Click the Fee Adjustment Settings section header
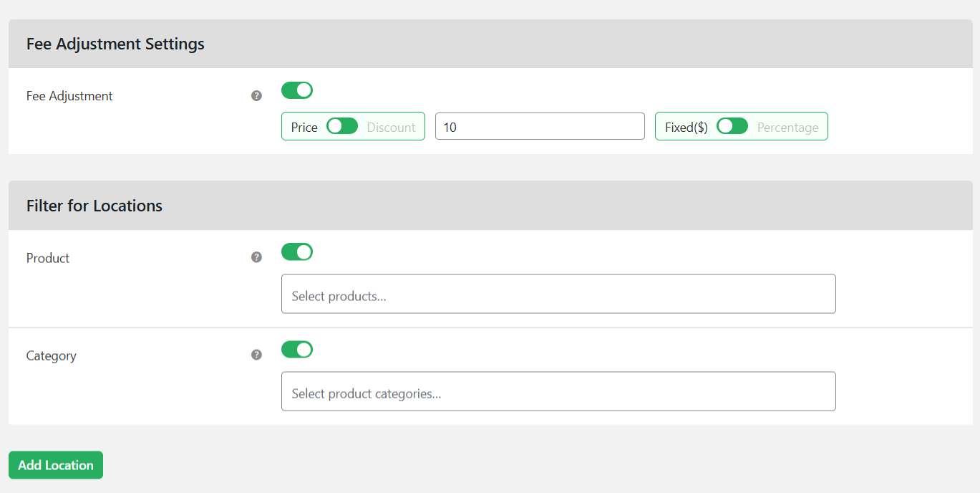Image resolution: width=980 pixels, height=493 pixels. pos(115,44)
